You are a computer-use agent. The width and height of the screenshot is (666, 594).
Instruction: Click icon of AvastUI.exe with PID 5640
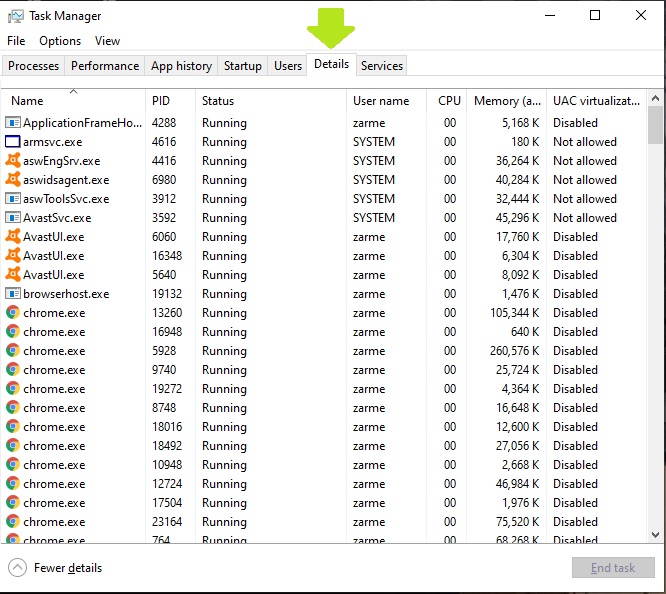click(13, 274)
